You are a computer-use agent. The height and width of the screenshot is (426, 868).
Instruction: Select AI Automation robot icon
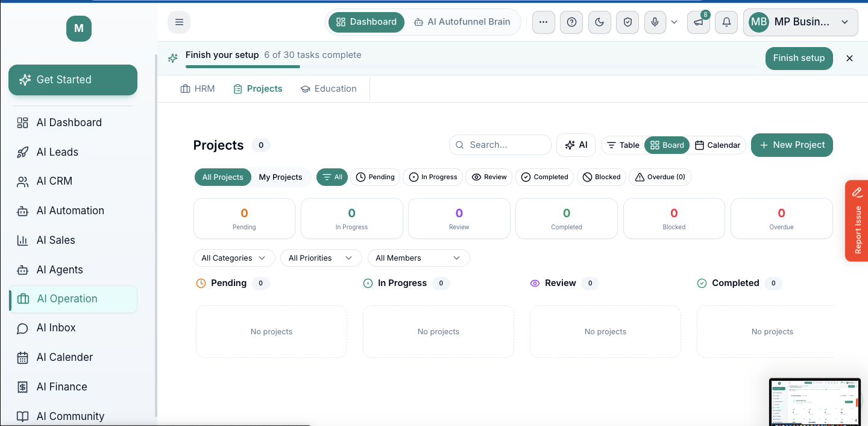click(73, 211)
